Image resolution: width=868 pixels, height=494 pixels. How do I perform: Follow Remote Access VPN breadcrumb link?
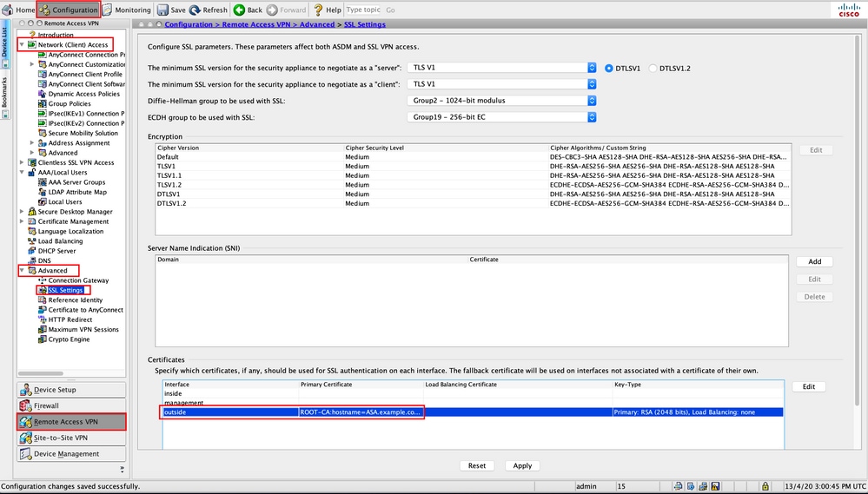[x=258, y=24]
